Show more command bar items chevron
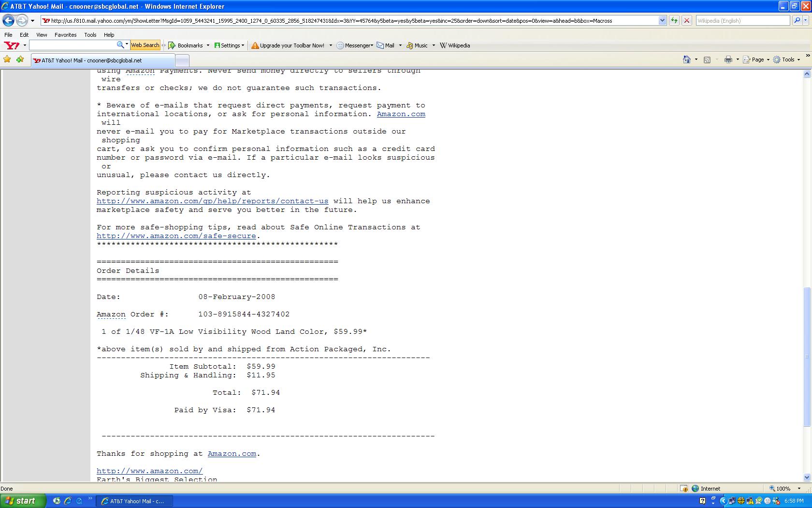Screen dimensions: 812x508 (807, 56)
